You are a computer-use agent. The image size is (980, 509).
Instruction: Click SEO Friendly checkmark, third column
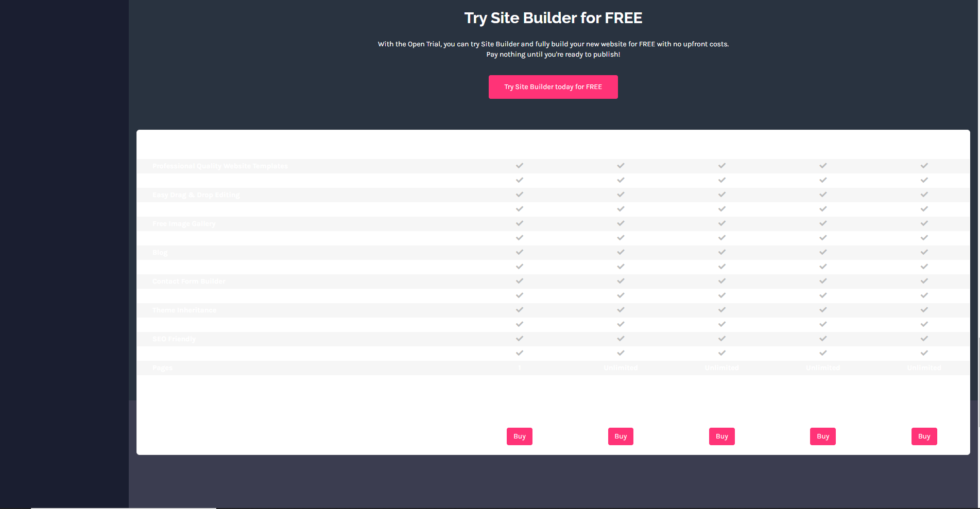[722, 339]
